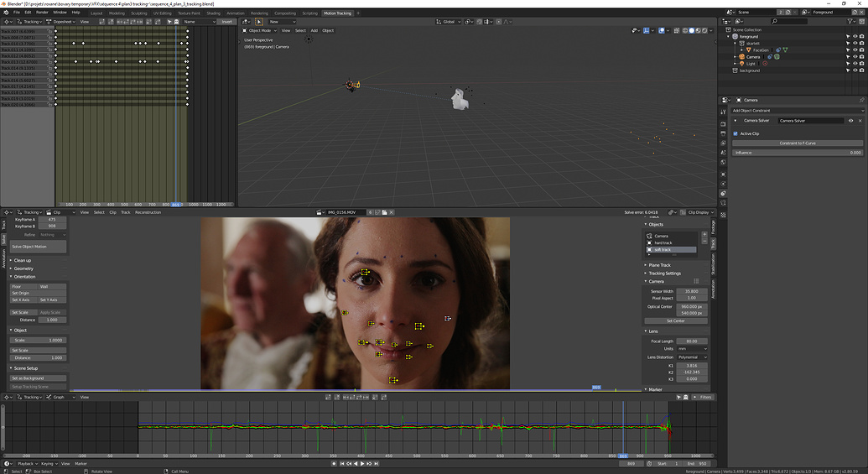The height and width of the screenshot is (474, 868).
Task: Click the Set Center button
Action: (676, 320)
